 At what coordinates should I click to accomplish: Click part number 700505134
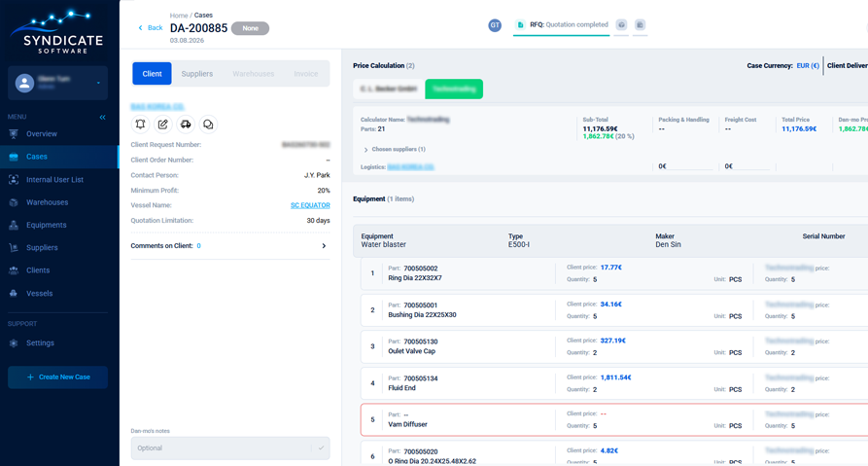(420, 379)
